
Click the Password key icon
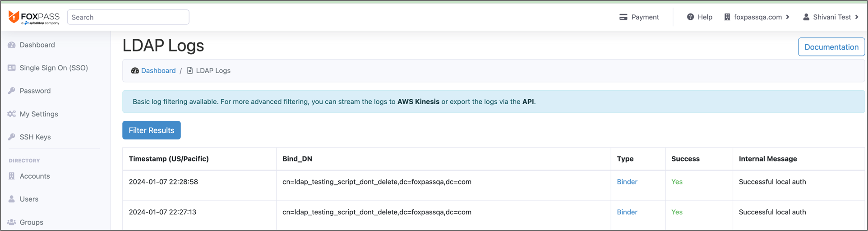(x=12, y=91)
